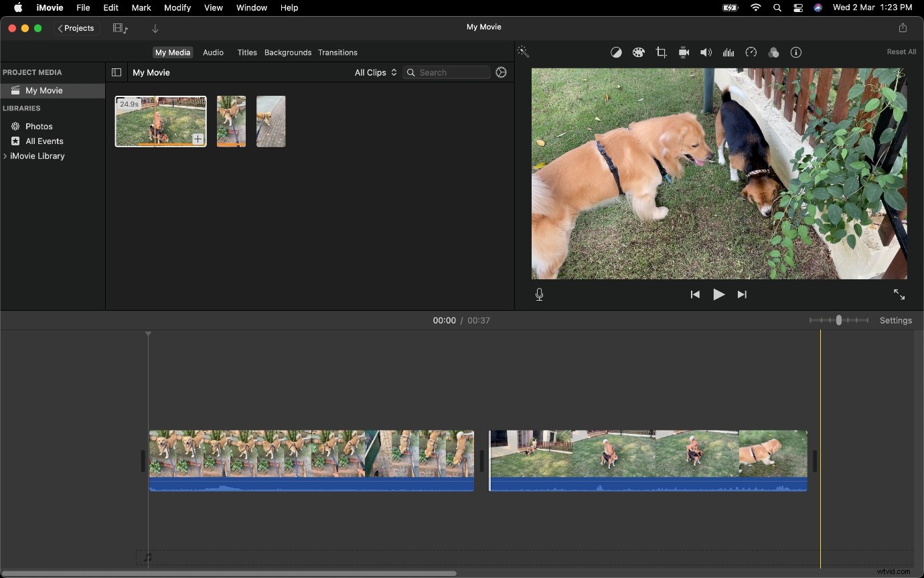This screenshot has width=924, height=578.
Task: Select the video Stabilization icon
Action: click(x=684, y=52)
